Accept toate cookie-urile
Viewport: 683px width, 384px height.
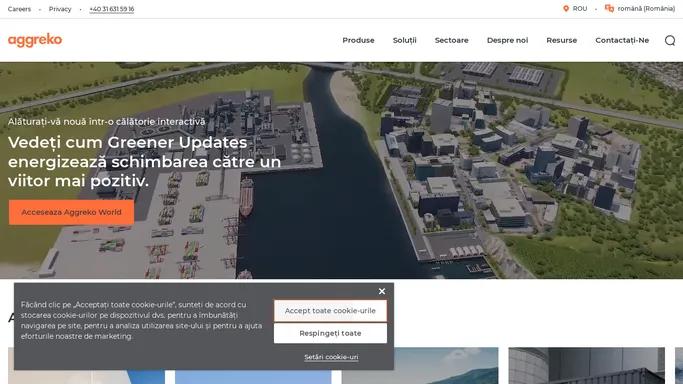point(330,311)
